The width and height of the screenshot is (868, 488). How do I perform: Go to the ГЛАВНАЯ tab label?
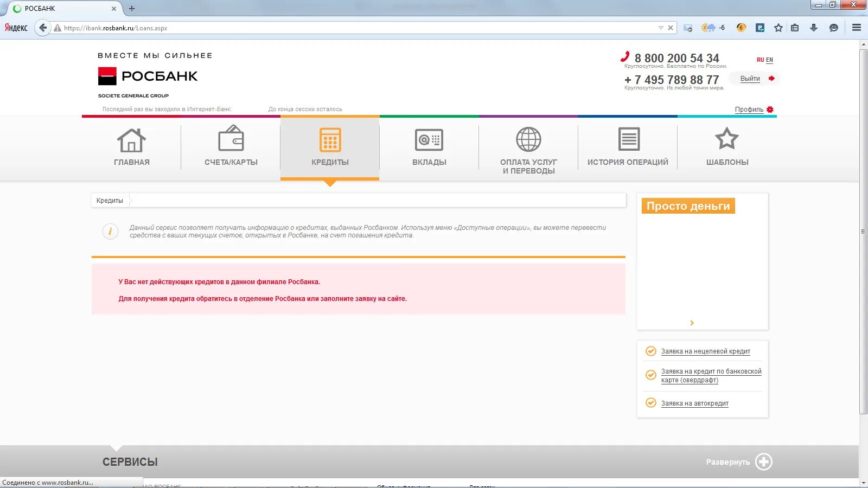pos(132,162)
